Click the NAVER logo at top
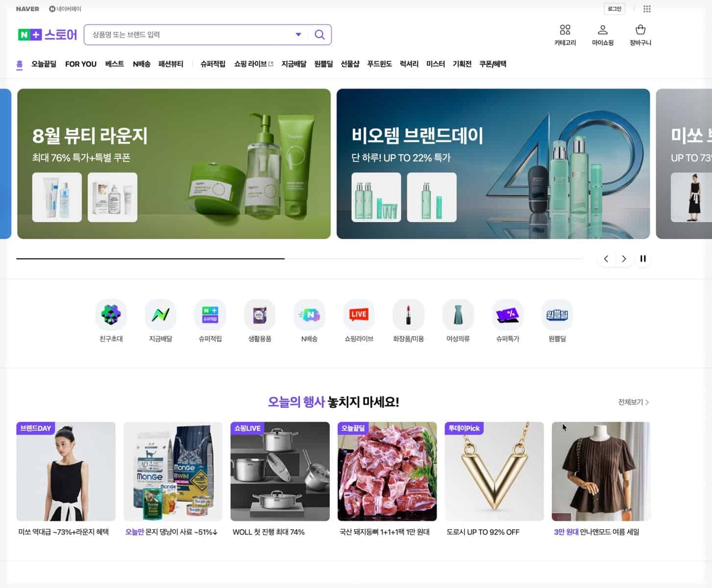Image resolution: width=712 pixels, height=588 pixels. 27,9
